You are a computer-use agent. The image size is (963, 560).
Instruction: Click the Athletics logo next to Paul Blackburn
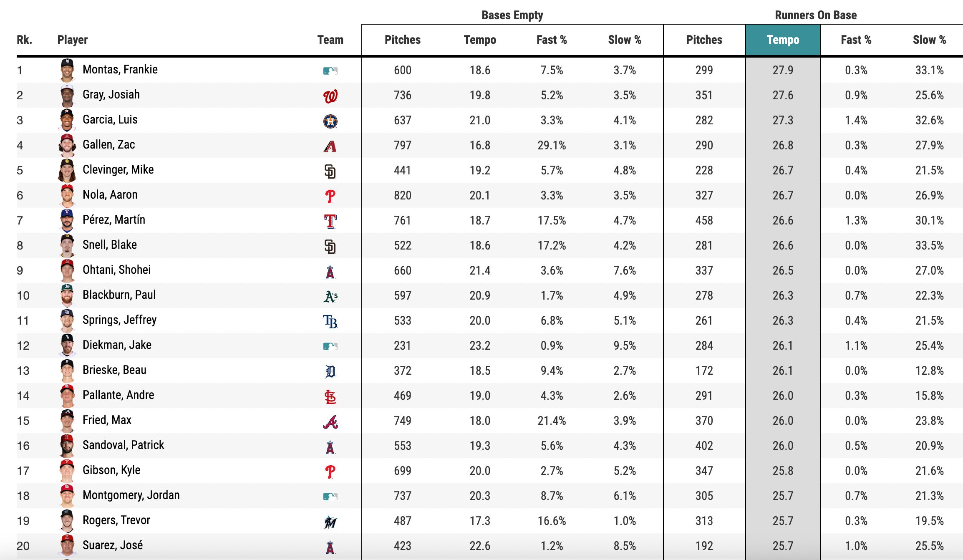[330, 296]
